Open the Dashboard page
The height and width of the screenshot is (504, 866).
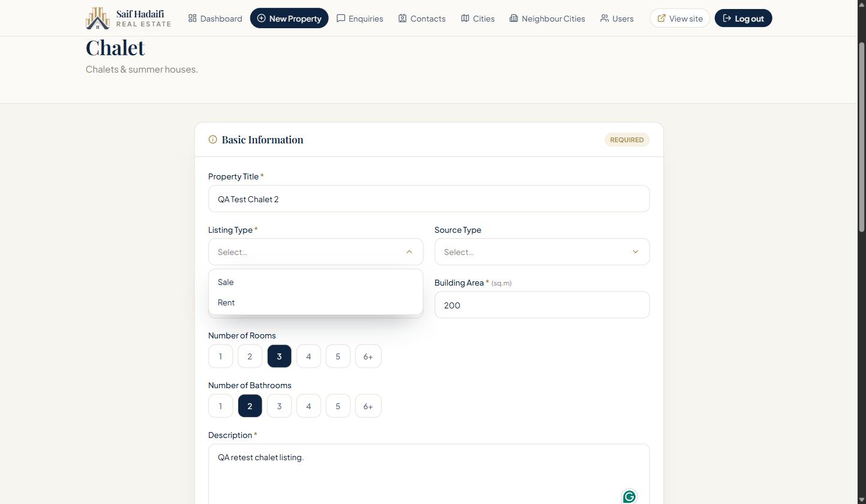click(215, 18)
